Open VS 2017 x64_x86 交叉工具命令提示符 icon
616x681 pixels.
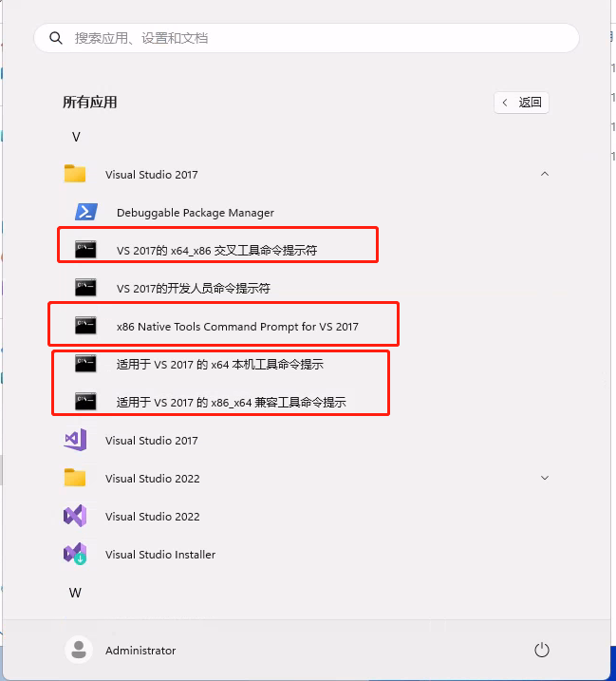85,249
